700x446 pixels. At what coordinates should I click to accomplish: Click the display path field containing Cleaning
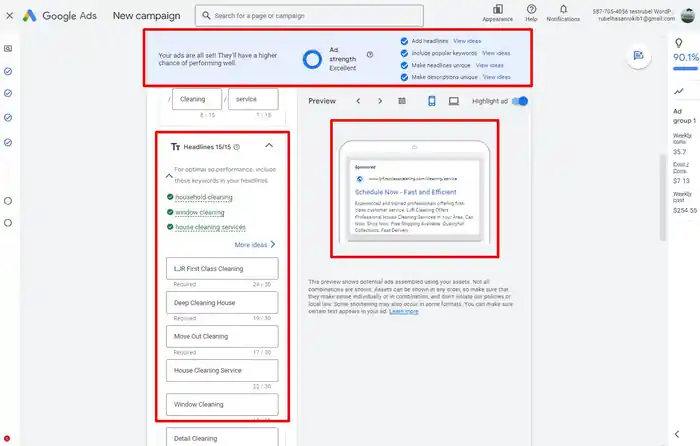pyautogui.click(x=197, y=99)
